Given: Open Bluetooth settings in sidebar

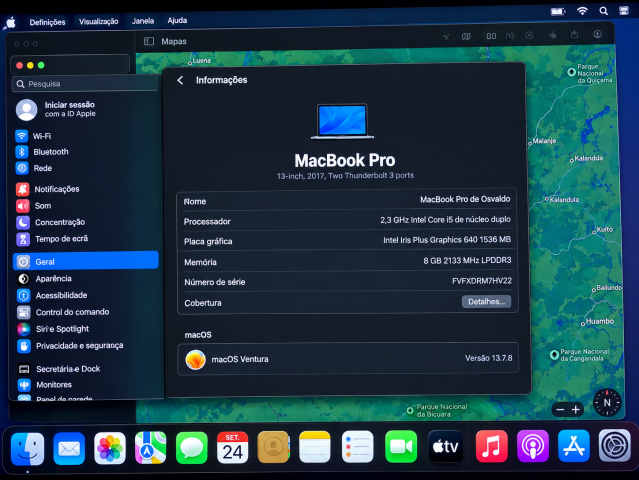Looking at the screenshot, I should [42, 152].
